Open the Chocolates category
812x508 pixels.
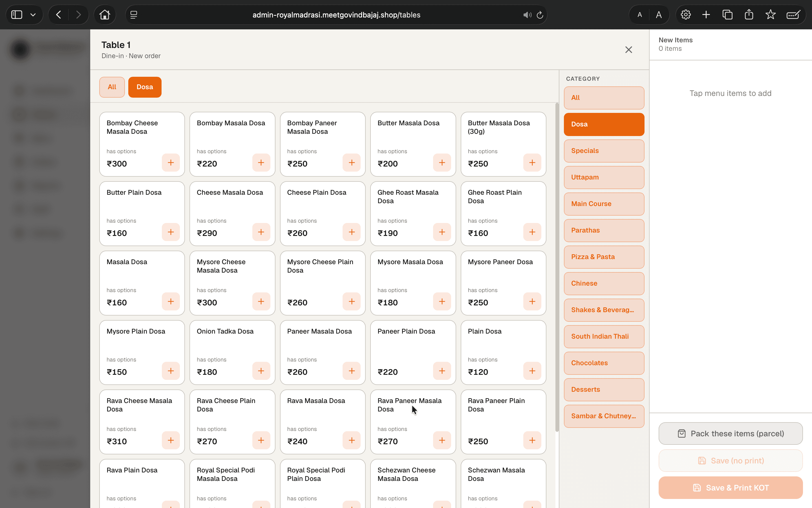(604, 363)
